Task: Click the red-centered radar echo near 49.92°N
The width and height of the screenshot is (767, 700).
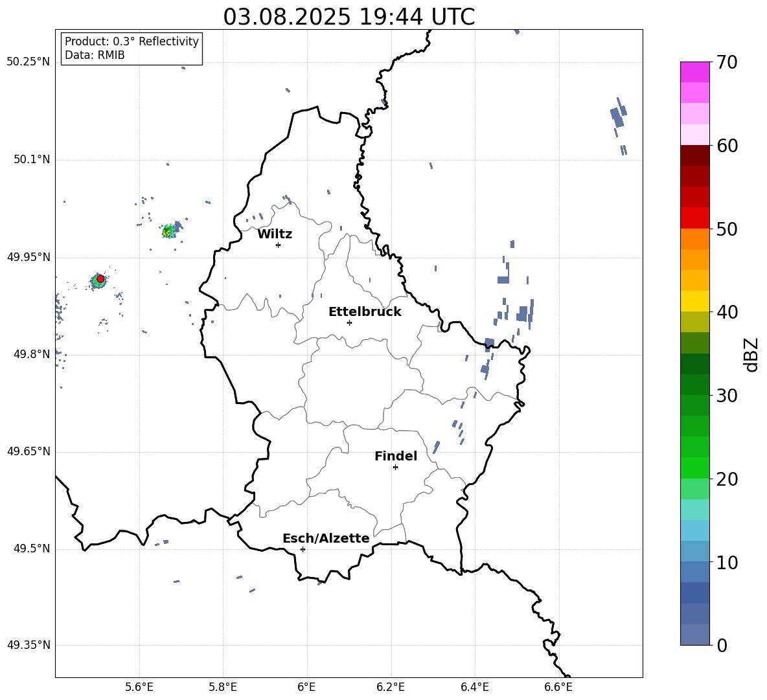Action: click(99, 280)
